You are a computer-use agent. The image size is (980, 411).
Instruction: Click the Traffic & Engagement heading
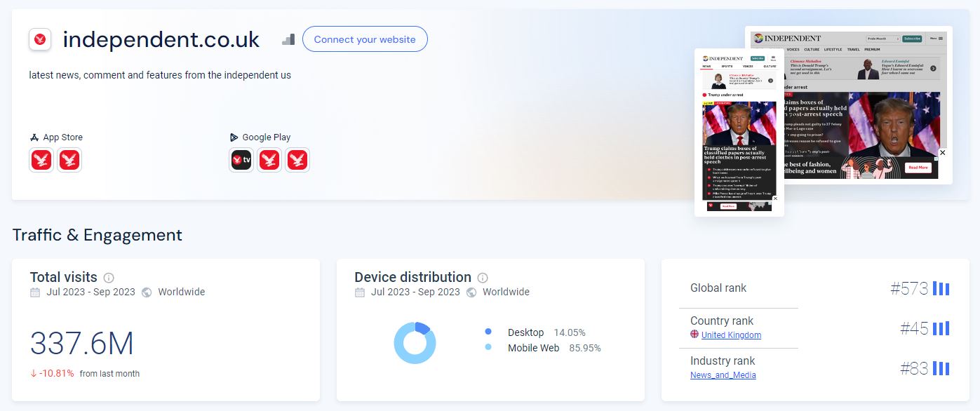pos(98,235)
